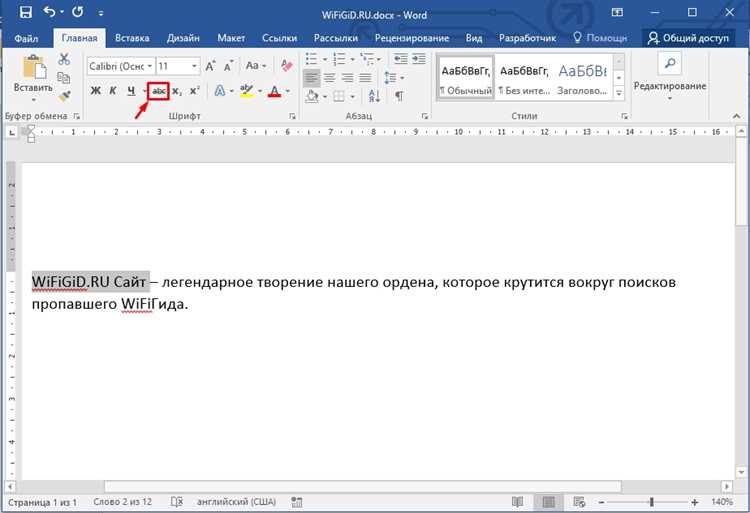
Task: Switch to the Вставка tab
Action: point(132,38)
